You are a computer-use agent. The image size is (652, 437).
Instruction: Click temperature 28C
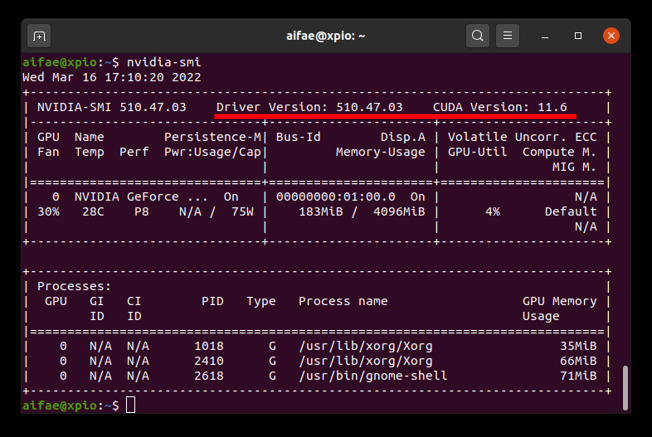(93, 212)
